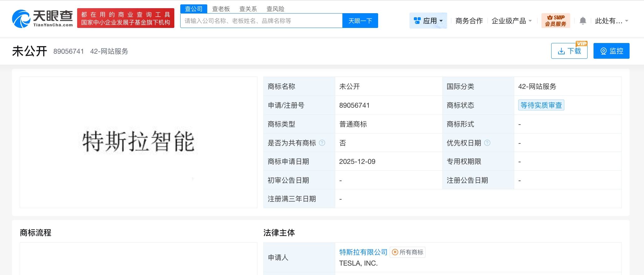Expand the 企业级产品 dropdown
The width and height of the screenshot is (644, 275).
coord(512,21)
